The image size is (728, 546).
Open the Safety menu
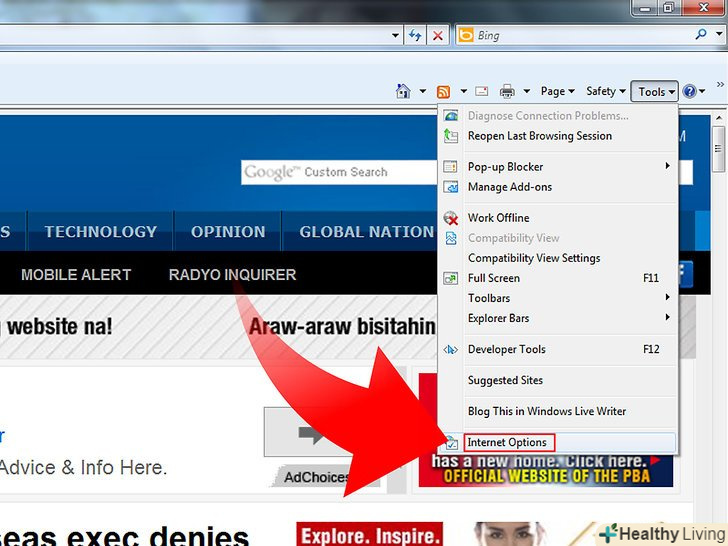605,91
